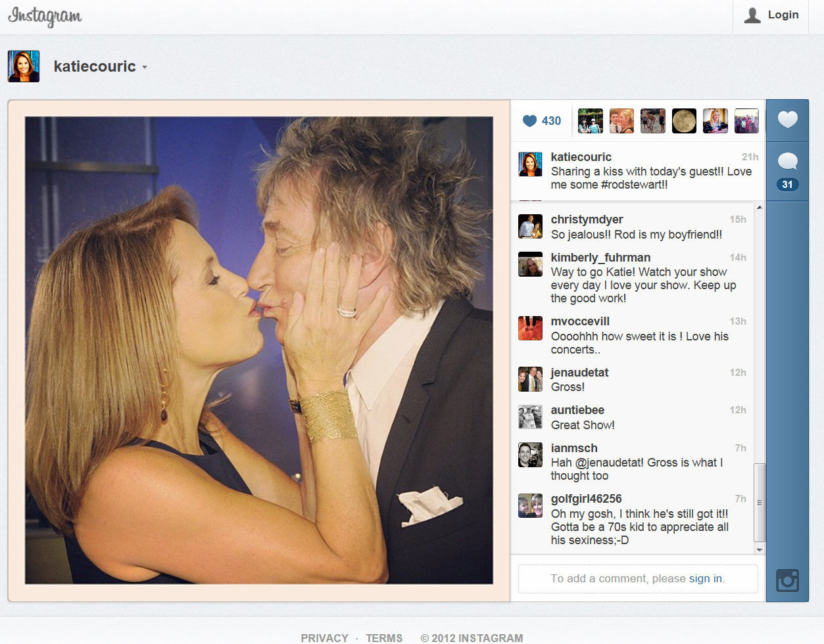Open the fifth liker avatar thumbnail
This screenshot has width=824, height=644.
[715, 121]
